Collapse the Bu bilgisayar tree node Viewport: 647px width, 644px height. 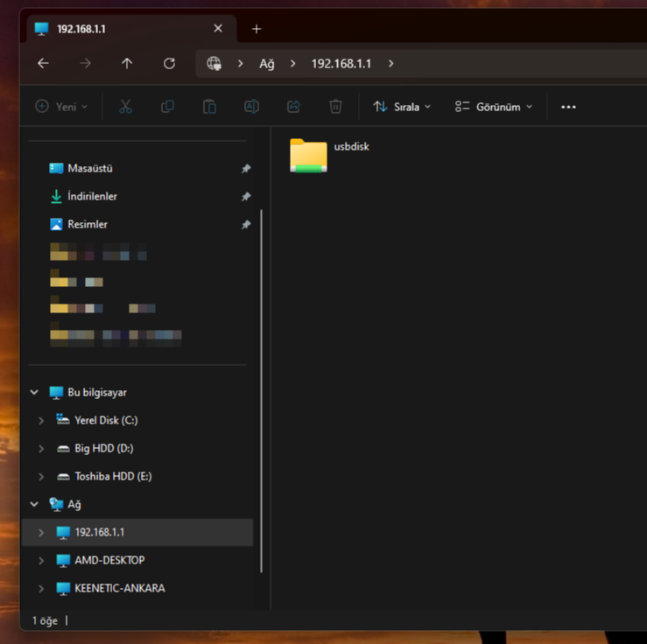click(x=34, y=392)
